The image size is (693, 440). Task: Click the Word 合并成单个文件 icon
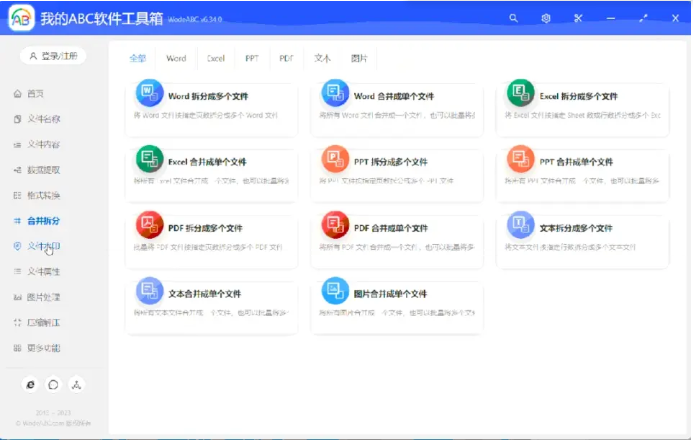point(335,93)
